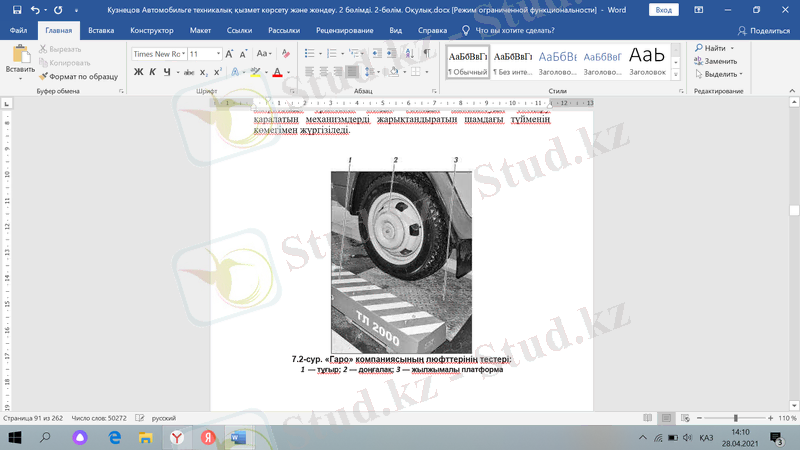Click the Replace (Заменить) tool

pyautogui.click(x=714, y=61)
